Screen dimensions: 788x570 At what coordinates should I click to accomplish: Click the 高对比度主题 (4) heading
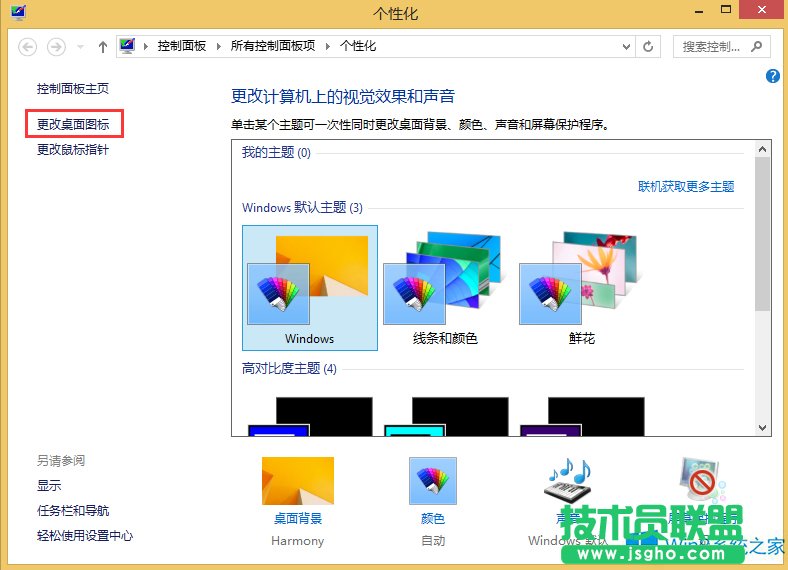click(x=289, y=368)
